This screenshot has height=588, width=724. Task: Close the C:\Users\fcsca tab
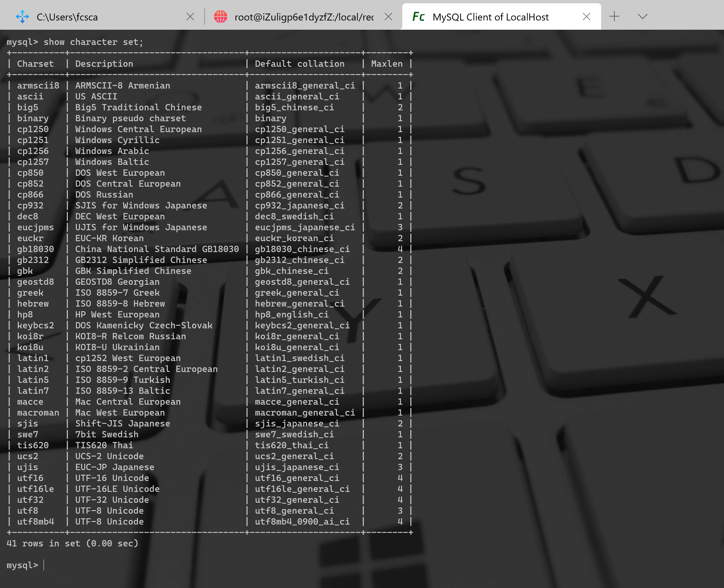click(190, 17)
